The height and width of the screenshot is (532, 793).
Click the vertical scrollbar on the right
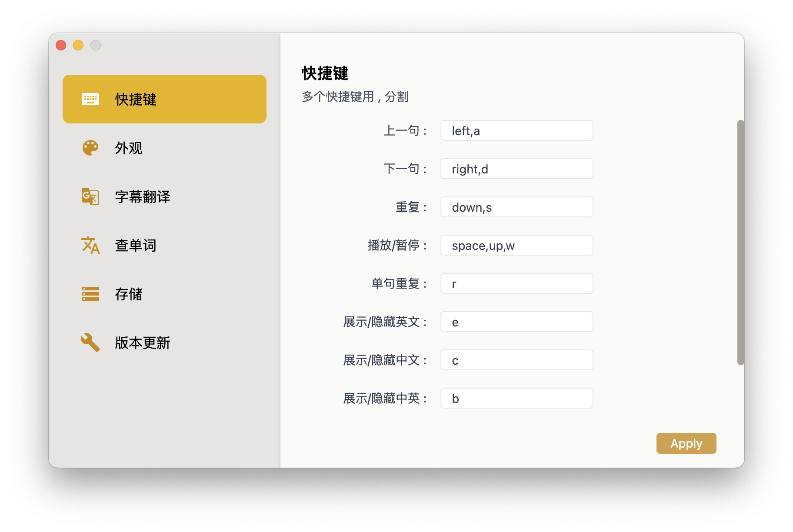(740, 243)
